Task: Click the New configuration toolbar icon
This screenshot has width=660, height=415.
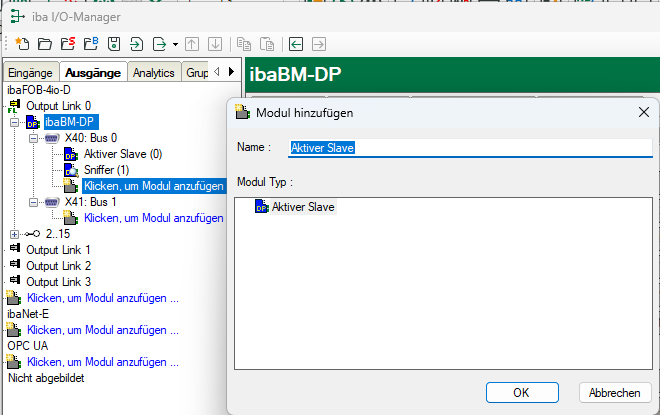Action: (22, 44)
